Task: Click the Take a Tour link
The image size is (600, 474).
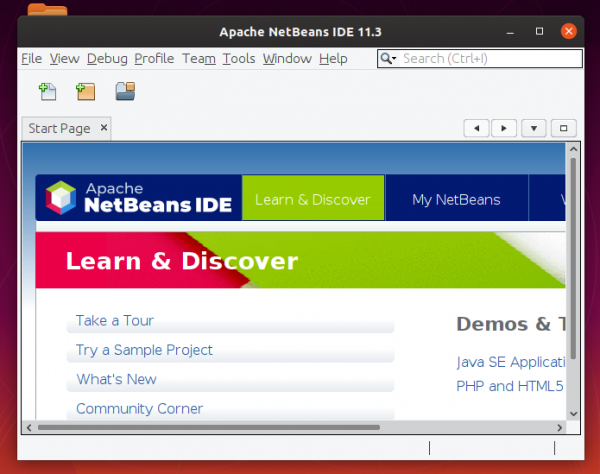Action: click(115, 321)
